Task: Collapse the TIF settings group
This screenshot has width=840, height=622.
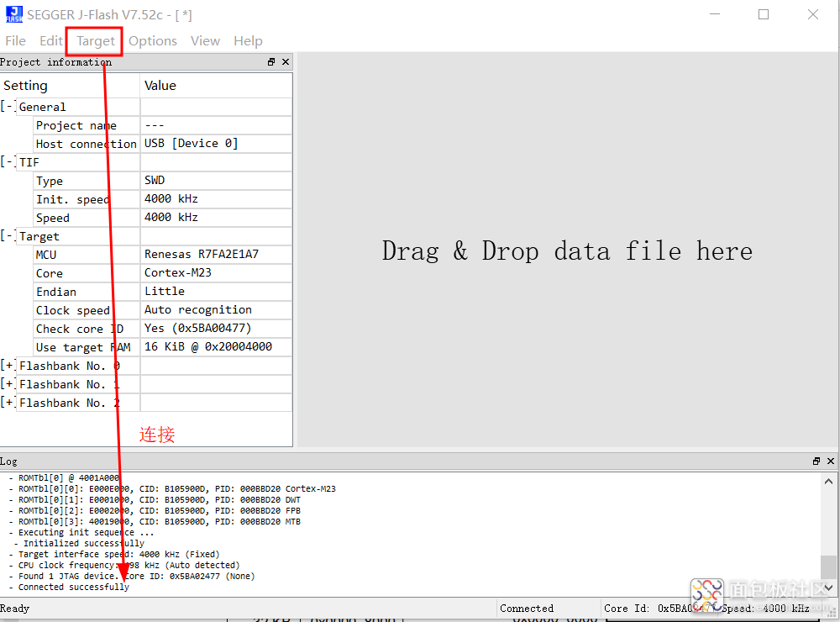Action: [x=8, y=162]
